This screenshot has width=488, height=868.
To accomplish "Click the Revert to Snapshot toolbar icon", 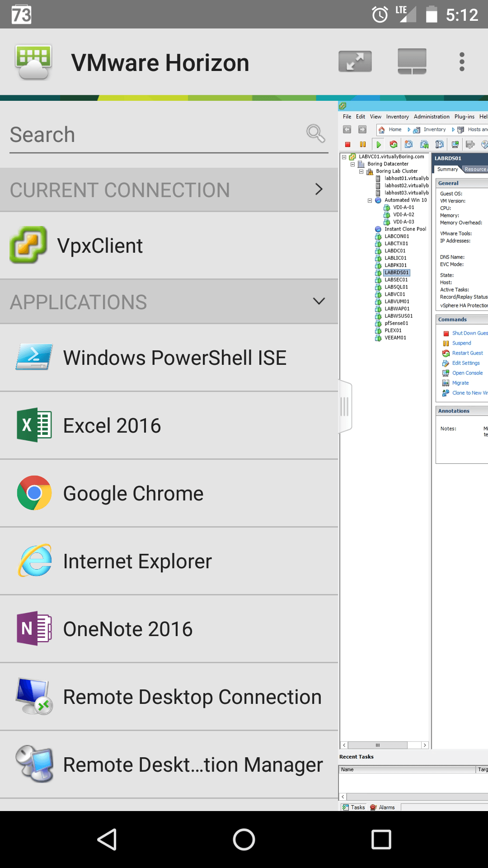I will (x=424, y=145).
